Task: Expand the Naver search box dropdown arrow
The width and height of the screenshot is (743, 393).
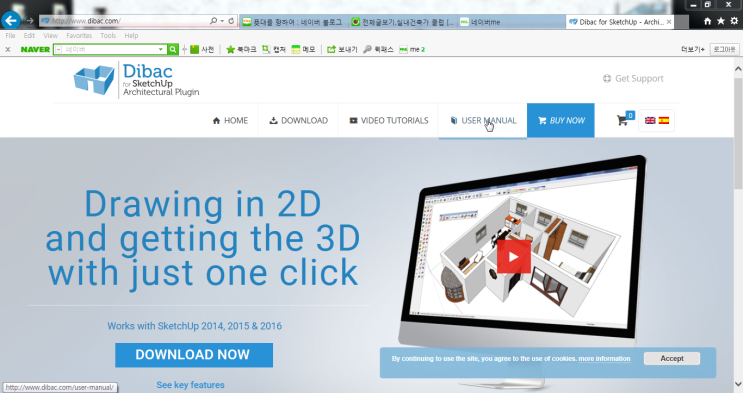Action: click(x=161, y=49)
